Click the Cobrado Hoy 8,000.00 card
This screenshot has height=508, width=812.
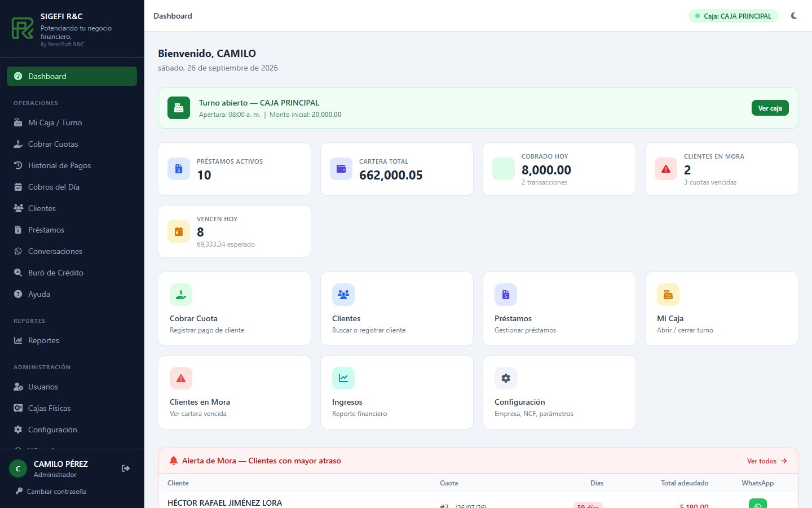click(x=559, y=169)
